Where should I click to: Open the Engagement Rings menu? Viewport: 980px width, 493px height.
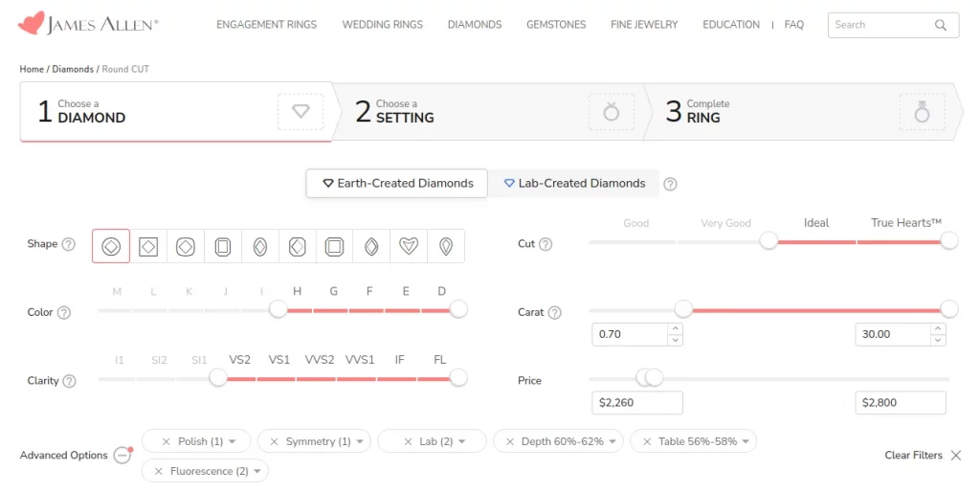(x=266, y=25)
